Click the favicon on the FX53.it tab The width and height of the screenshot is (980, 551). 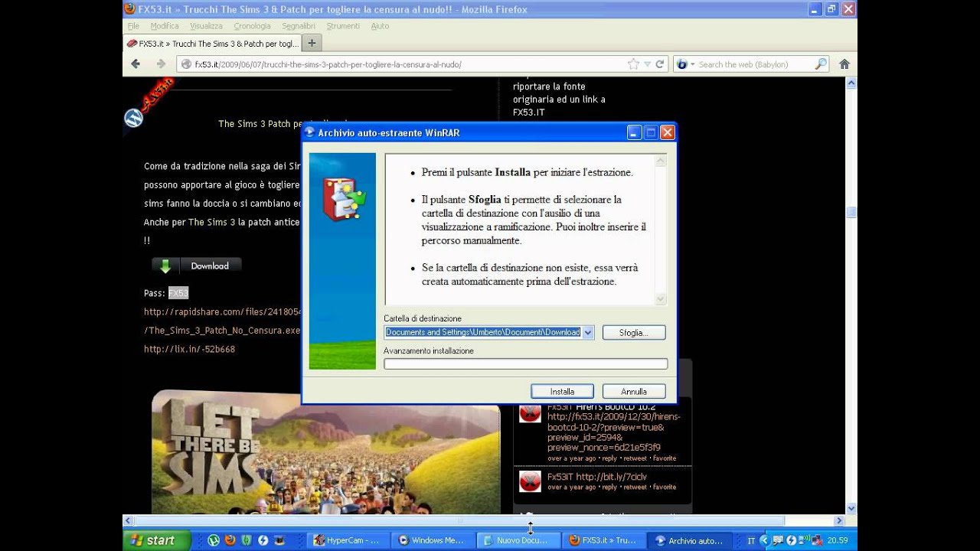(132, 44)
